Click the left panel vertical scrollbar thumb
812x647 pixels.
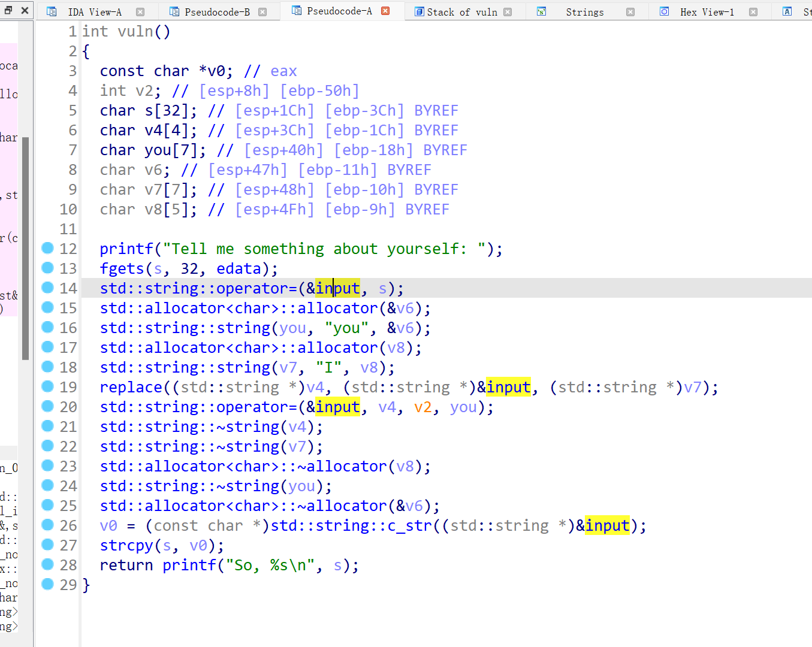[26, 249]
